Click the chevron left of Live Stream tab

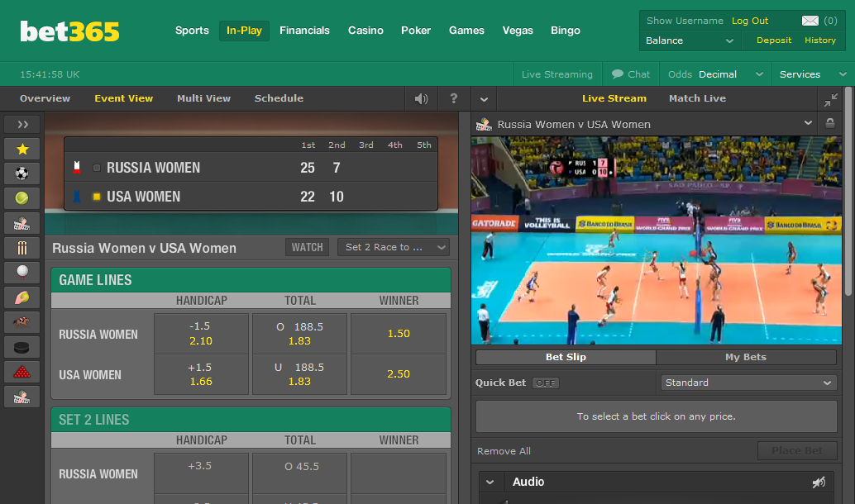coord(485,100)
